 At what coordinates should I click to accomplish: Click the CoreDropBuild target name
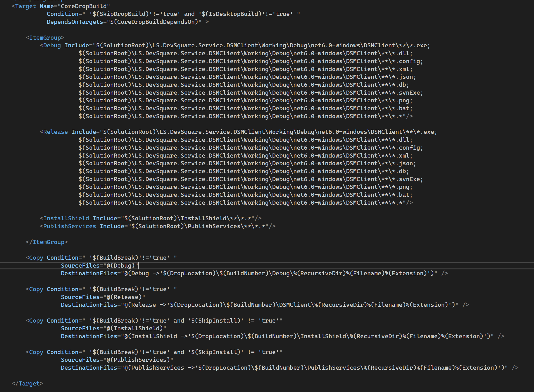click(84, 6)
